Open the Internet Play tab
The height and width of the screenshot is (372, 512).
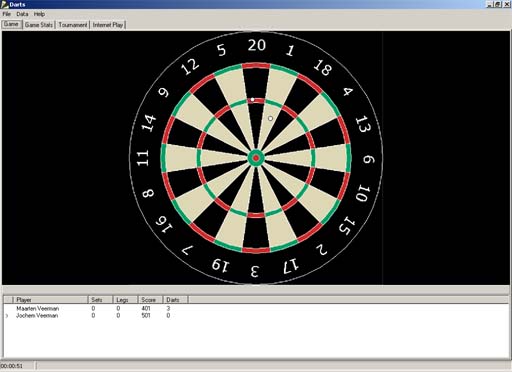coord(108,25)
